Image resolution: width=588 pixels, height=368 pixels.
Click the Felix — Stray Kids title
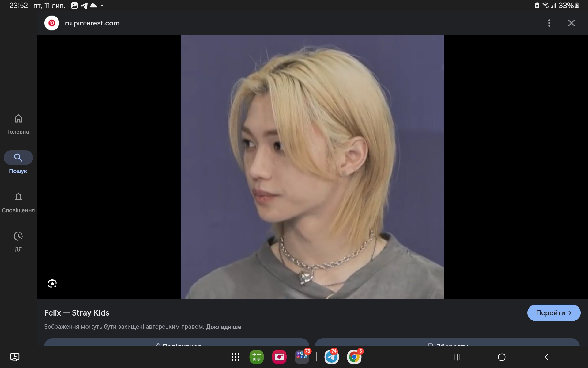click(77, 313)
